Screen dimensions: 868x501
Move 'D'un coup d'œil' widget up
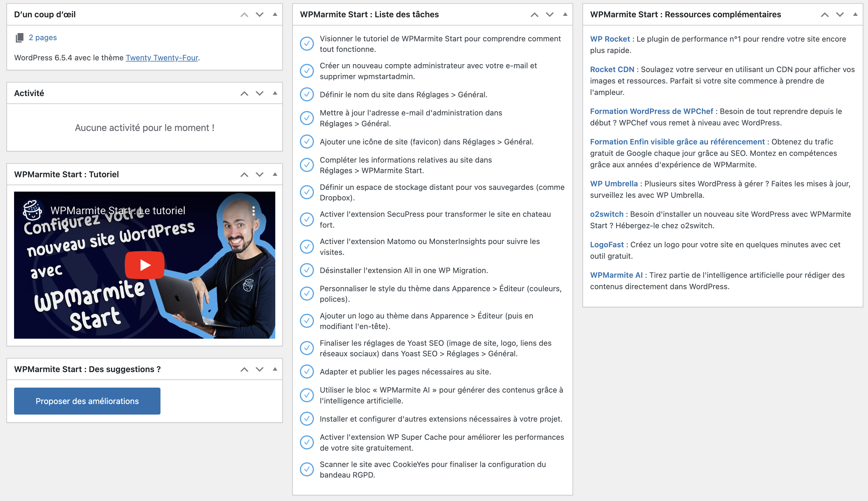click(244, 14)
